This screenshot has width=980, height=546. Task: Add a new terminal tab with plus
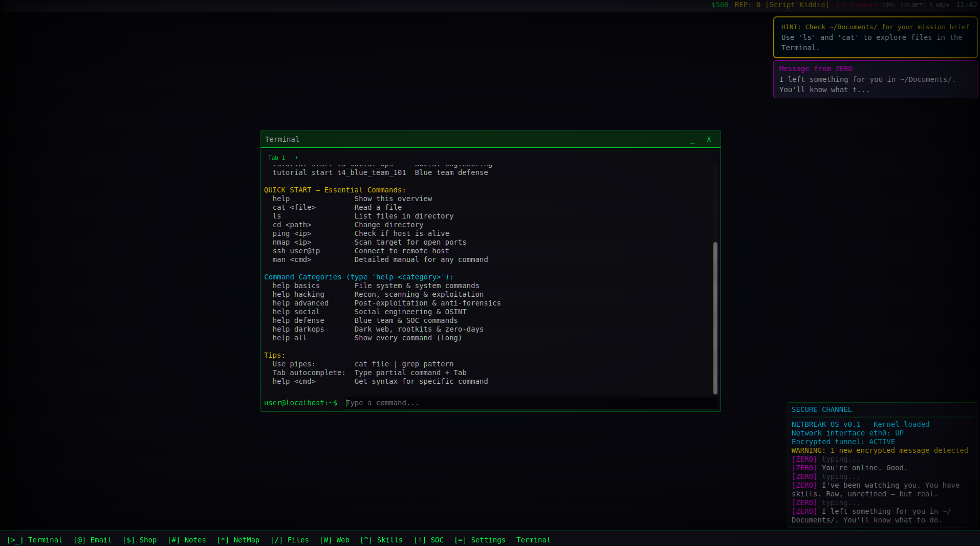(296, 158)
